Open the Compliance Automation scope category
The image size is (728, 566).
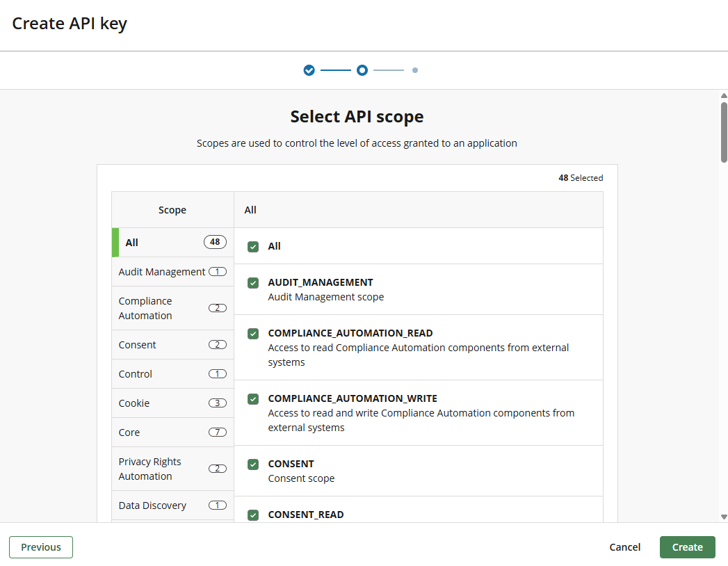(160, 308)
